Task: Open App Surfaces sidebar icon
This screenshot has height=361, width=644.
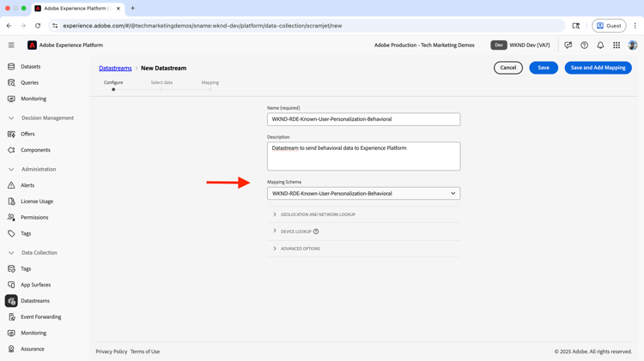Action: click(11, 285)
